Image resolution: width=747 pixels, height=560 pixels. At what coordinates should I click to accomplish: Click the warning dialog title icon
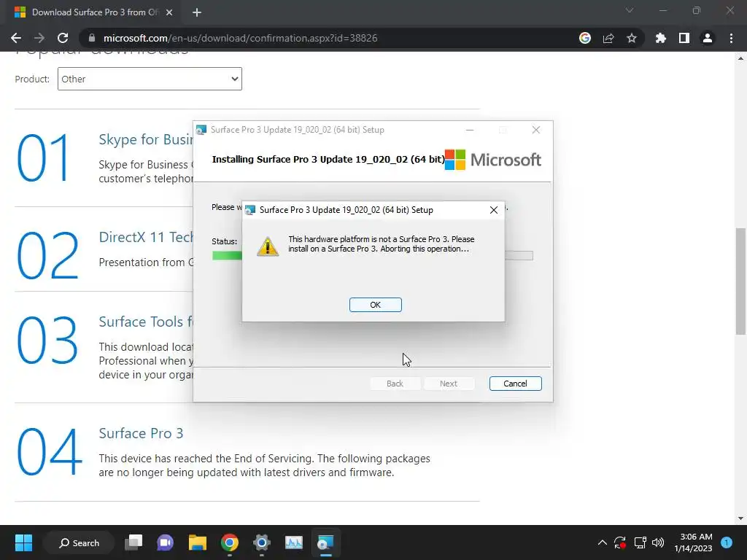coord(250,210)
